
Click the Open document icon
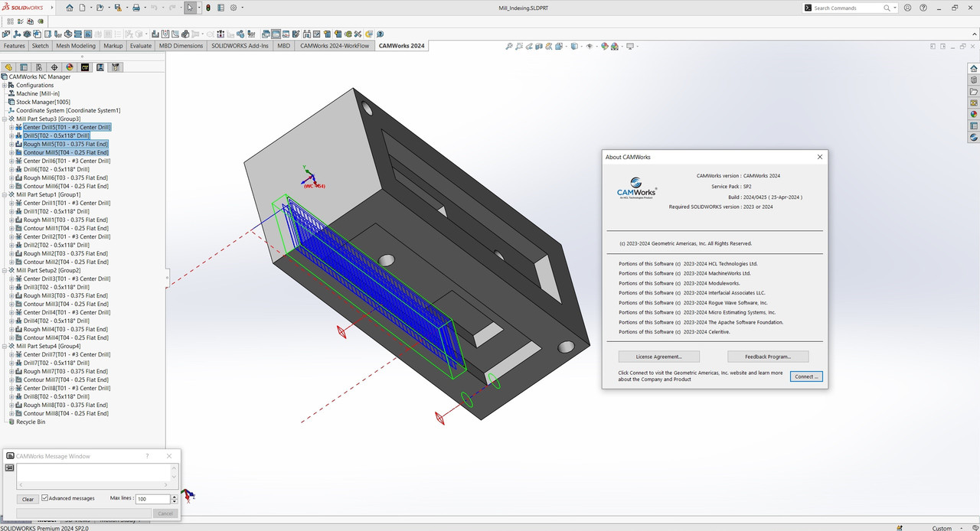pyautogui.click(x=100, y=8)
